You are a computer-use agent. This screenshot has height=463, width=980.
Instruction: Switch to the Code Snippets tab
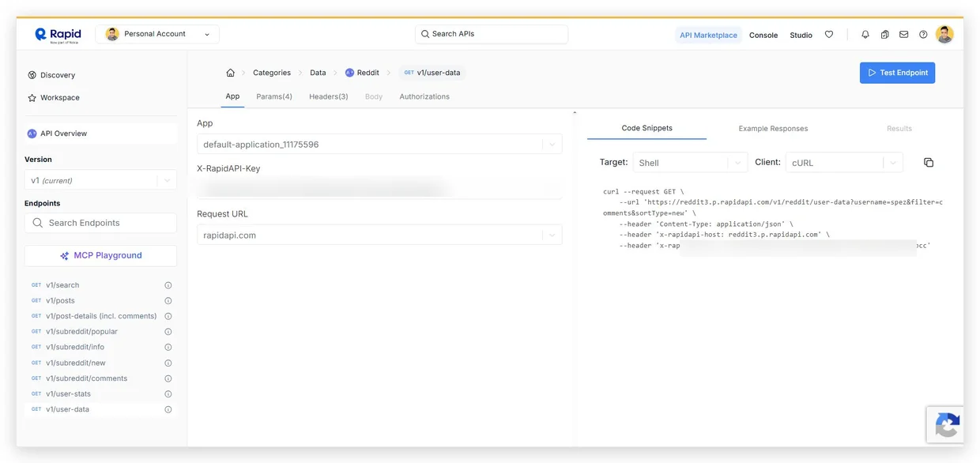coord(646,128)
